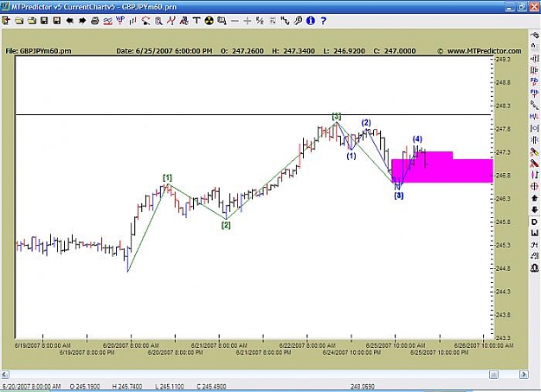Screen dimensions: 541x392
Task: Select the bar chart style icon in the toolbar
Action: tap(132, 21)
